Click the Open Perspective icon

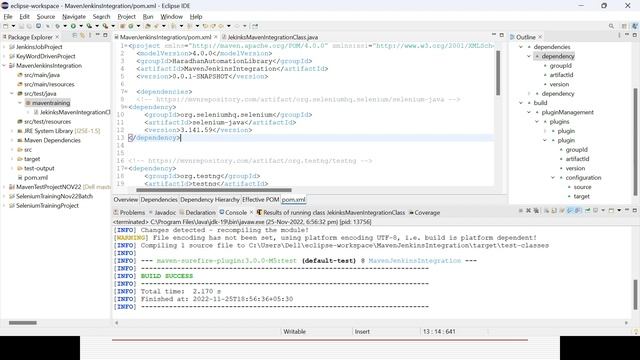pyautogui.click(x=624, y=26)
